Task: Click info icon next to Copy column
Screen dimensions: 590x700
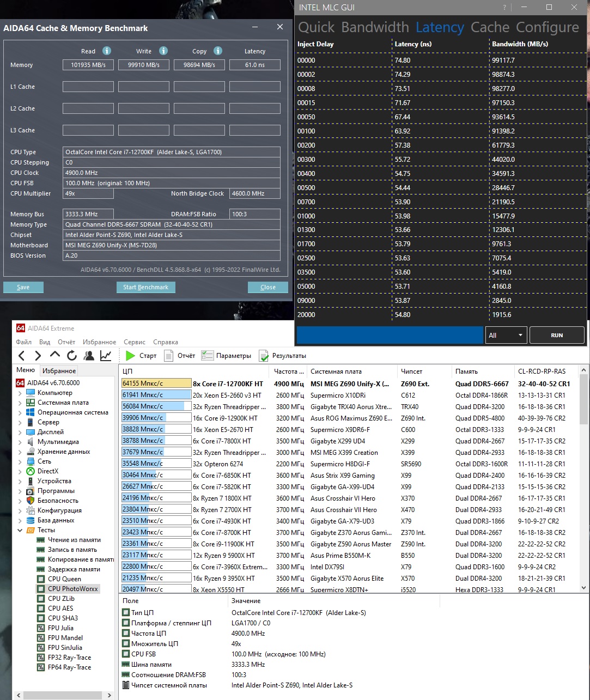Action: coord(218,51)
